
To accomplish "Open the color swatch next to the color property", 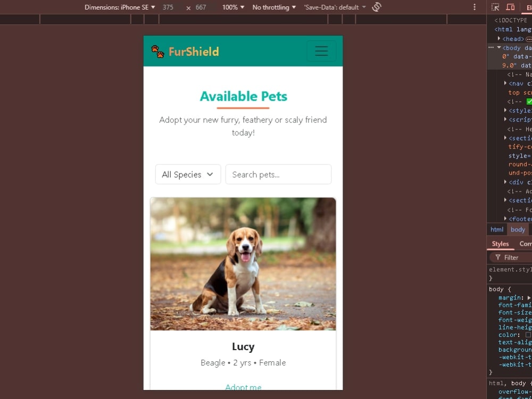I will (x=528, y=335).
